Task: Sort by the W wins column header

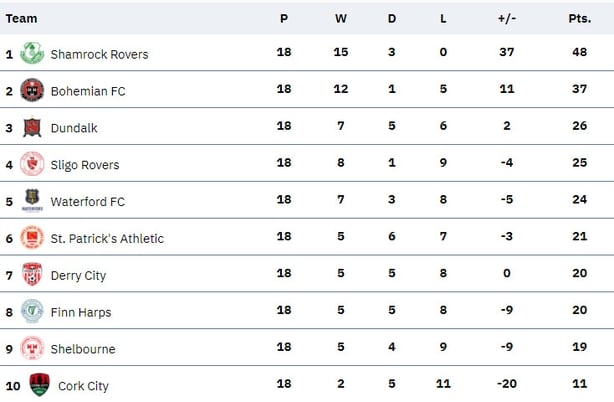Action: (x=340, y=18)
